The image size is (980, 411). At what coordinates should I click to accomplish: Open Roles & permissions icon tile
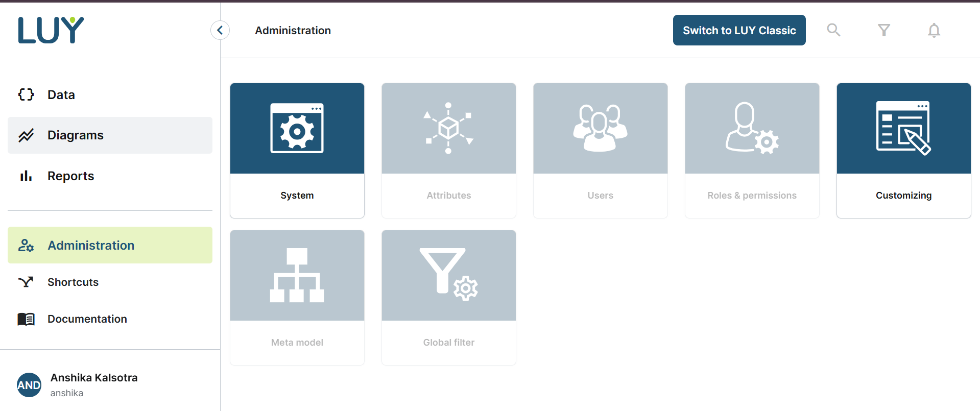point(752,129)
